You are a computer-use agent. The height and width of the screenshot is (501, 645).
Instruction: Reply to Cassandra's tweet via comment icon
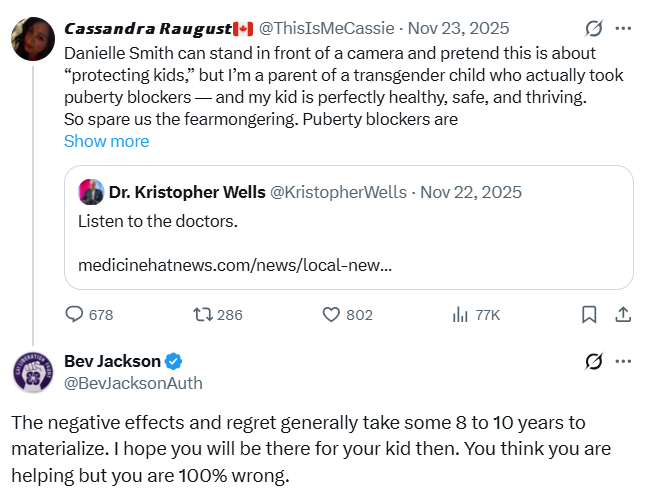tap(76, 314)
